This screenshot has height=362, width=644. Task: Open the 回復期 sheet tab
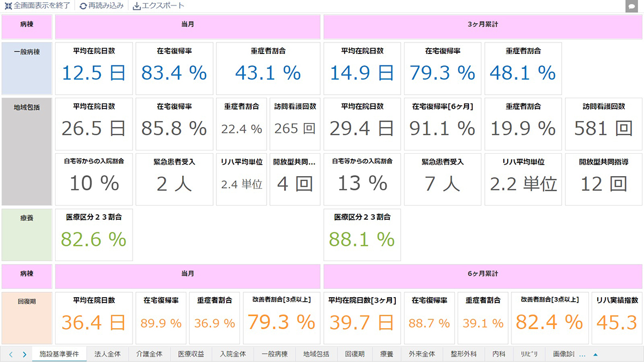tap(355, 354)
